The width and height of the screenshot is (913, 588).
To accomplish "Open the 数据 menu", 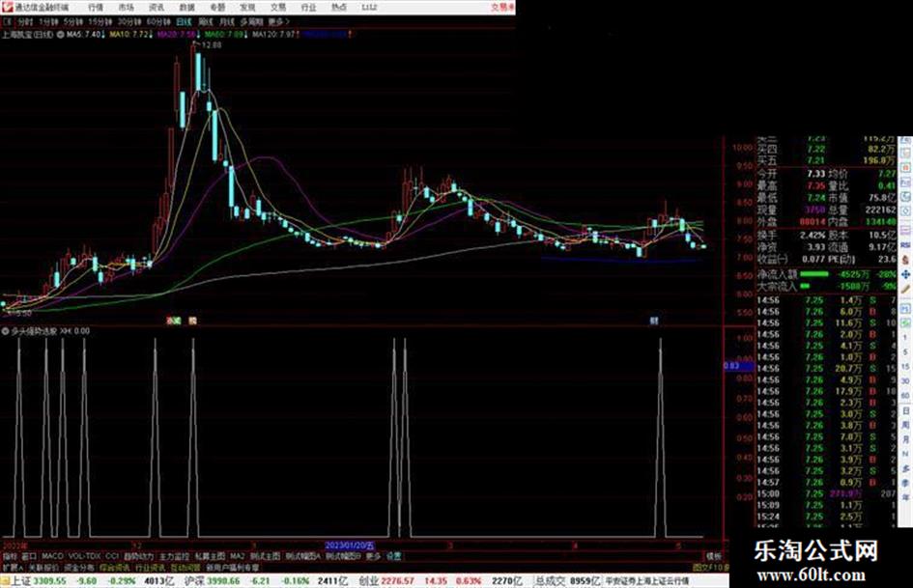I will pyautogui.click(x=186, y=8).
